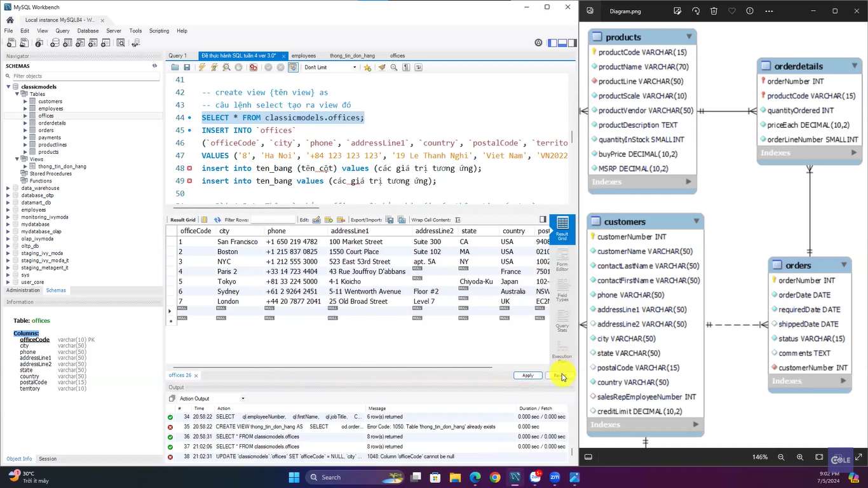Open the Result Grid side panel button

click(x=562, y=228)
